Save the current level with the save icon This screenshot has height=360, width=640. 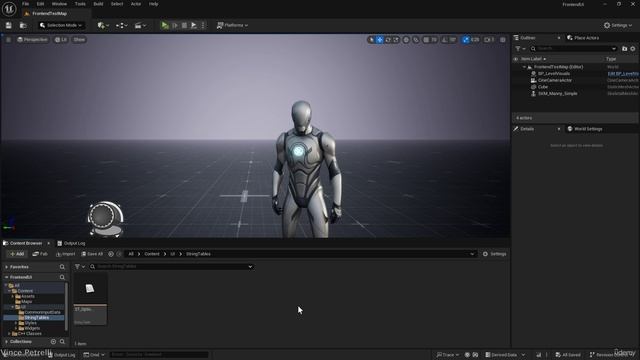click(9, 25)
